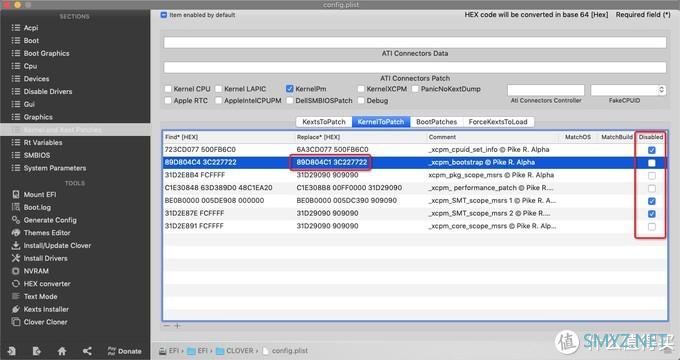Select the _xcpm_bootstrap © Pike R. Alpha comment

point(481,162)
